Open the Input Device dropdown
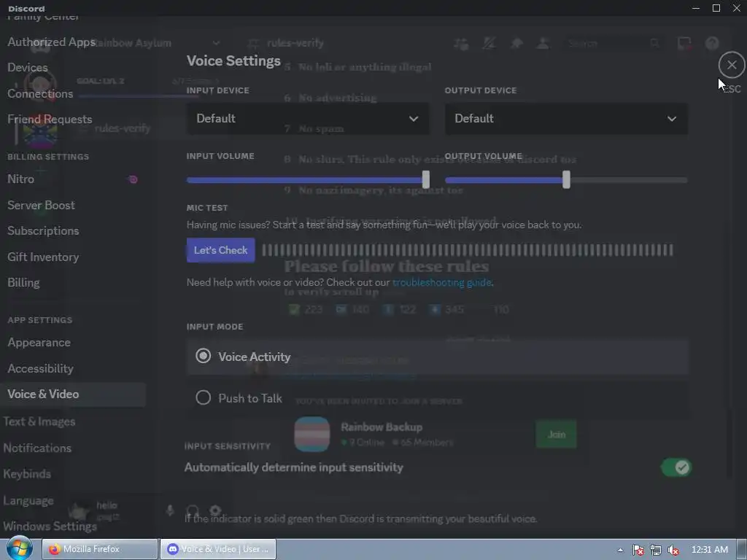This screenshot has height=560, width=747. pos(308,119)
